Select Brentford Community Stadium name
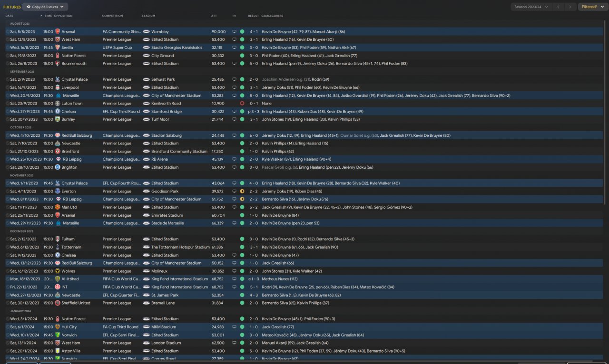The width and height of the screenshot is (609, 364). coord(179,151)
